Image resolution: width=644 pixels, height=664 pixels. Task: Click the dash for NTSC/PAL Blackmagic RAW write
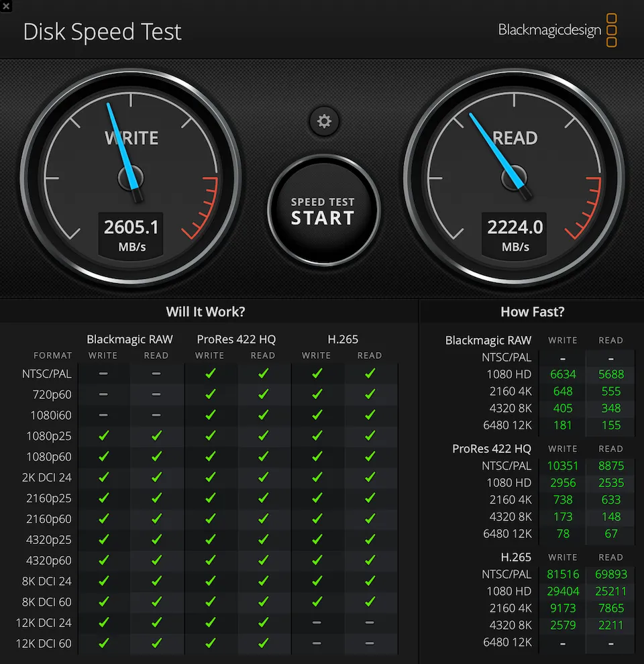pos(103,374)
